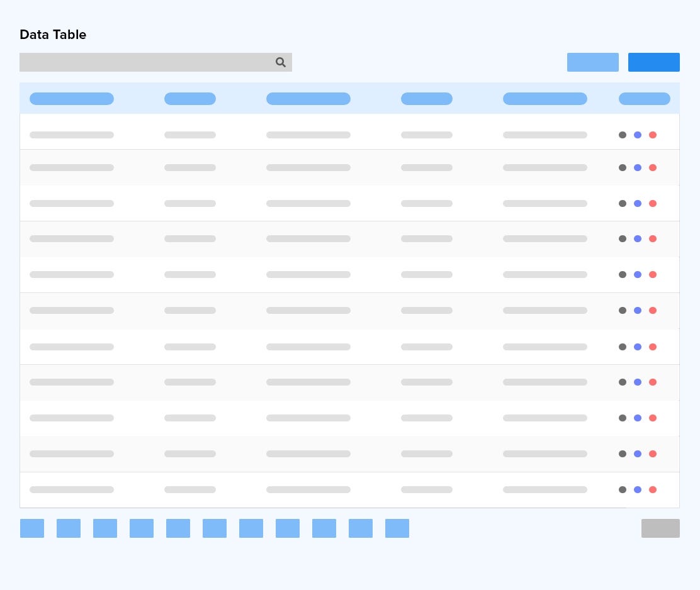
Task: Sort by the first column header
Action: click(x=72, y=99)
